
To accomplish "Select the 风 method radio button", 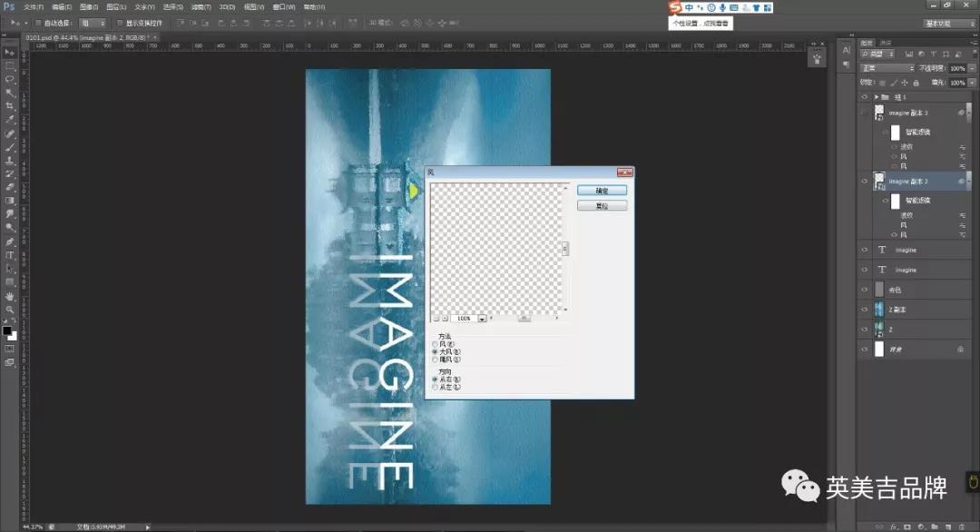I will [x=435, y=344].
